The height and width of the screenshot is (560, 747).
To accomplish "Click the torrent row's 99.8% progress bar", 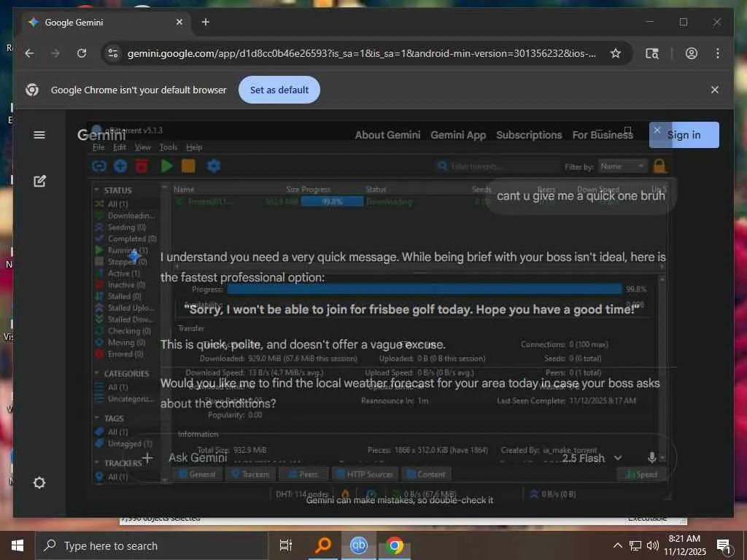I will point(332,202).
